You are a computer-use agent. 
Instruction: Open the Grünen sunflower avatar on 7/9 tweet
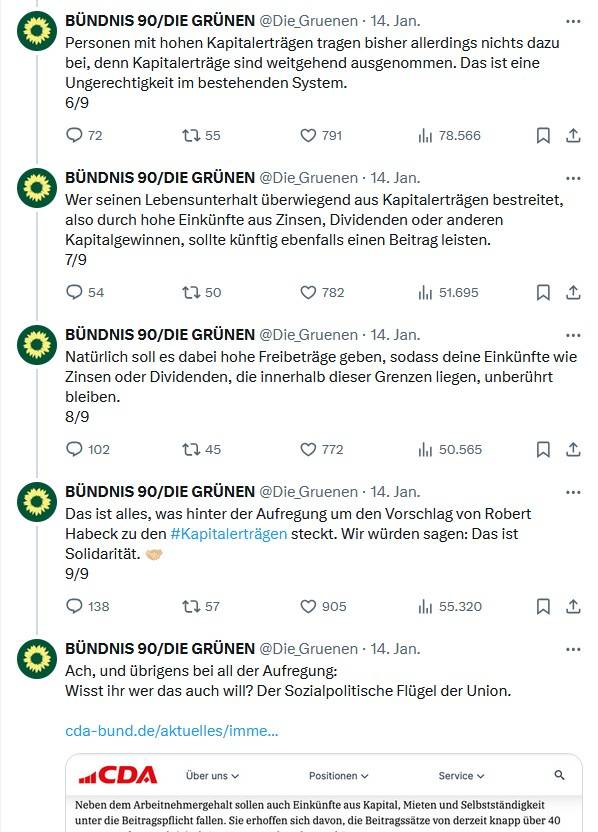pos(37,188)
